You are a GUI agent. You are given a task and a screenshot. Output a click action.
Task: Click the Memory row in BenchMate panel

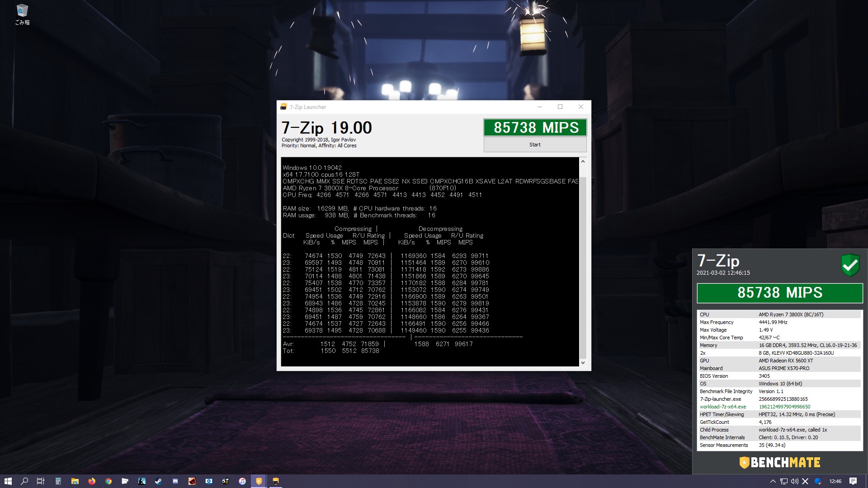click(x=779, y=345)
